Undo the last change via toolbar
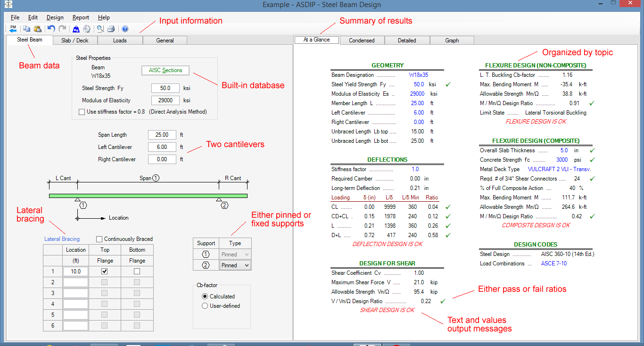Image resolution: width=644 pixels, height=346 pixels. pyautogui.click(x=51, y=29)
